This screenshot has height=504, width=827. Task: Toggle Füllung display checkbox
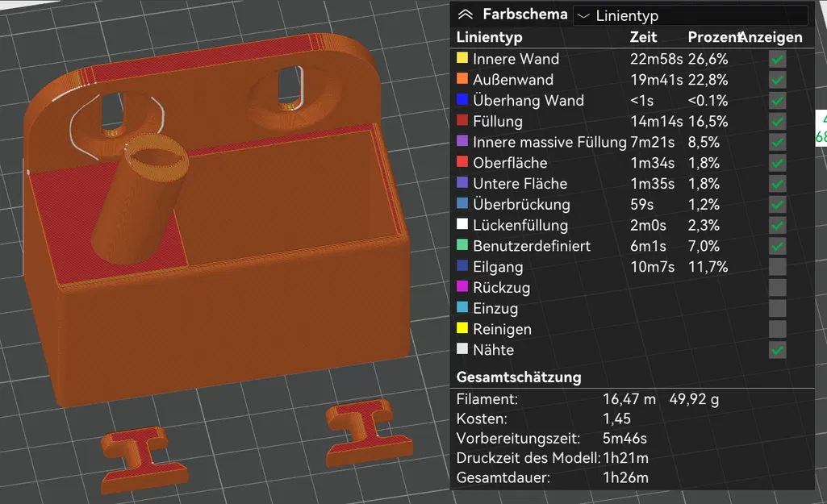777,121
